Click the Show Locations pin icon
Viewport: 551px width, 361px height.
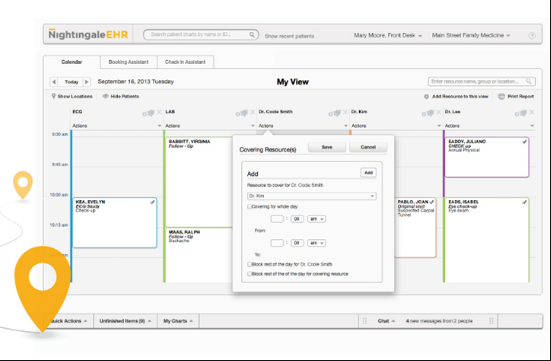[54, 96]
